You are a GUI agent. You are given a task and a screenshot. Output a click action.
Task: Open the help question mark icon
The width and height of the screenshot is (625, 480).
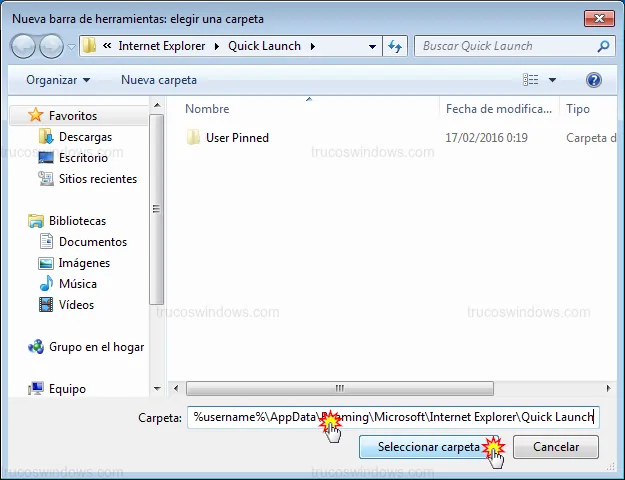[x=593, y=79]
